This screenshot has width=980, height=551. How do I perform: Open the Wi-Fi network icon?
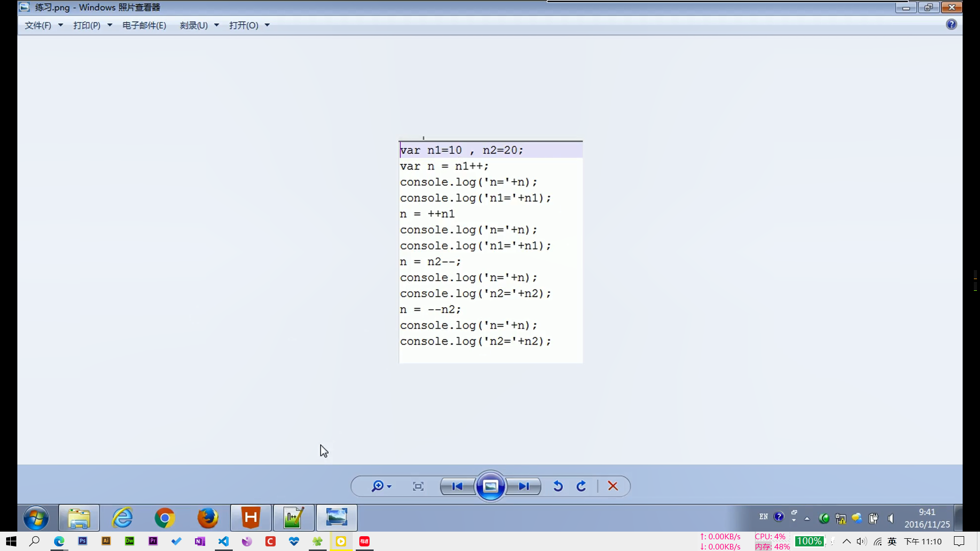click(878, 541)
